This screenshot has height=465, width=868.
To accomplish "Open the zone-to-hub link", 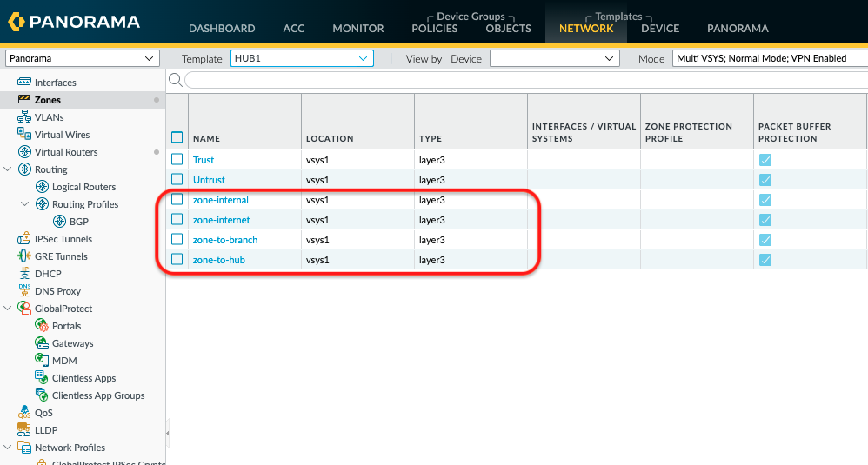I will tap(218, 259).
